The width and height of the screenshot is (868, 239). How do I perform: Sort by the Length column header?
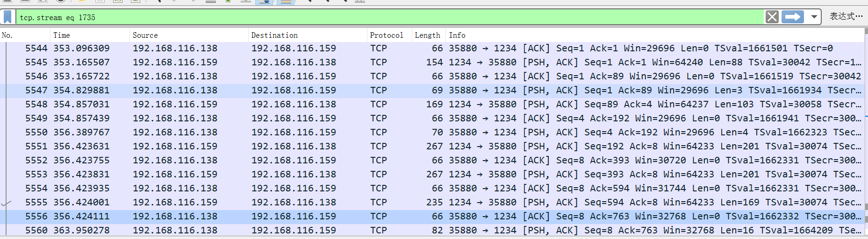(x=429, y=35)
